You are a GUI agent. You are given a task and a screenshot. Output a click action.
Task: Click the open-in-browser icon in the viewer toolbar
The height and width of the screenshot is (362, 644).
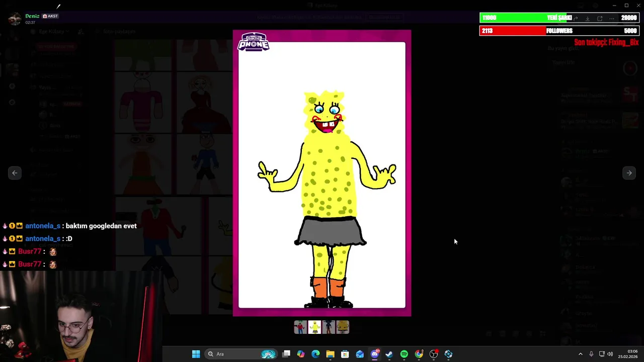600,18
